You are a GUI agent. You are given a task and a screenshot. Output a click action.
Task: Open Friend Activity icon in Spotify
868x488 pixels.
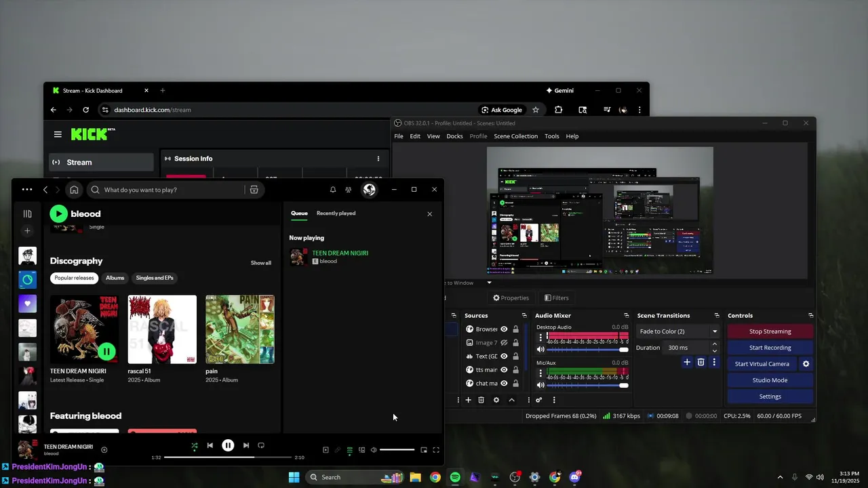tap(349, 190)
